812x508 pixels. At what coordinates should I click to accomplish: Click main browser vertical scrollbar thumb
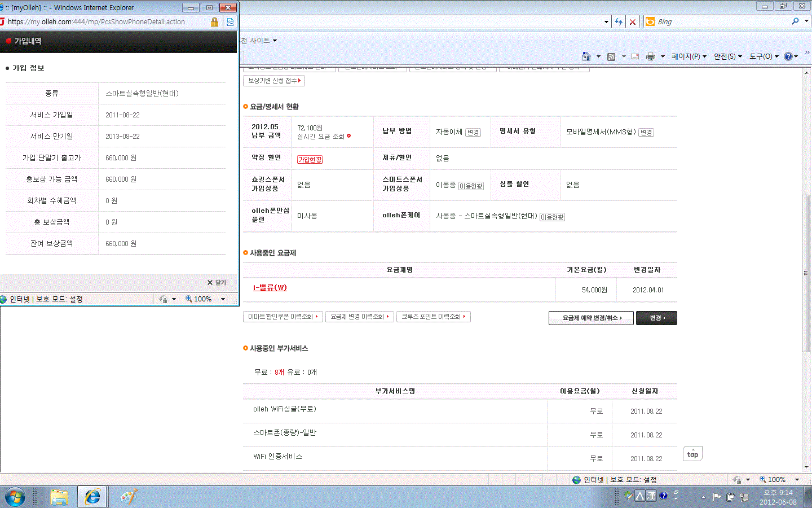click(x=806, y=273)
